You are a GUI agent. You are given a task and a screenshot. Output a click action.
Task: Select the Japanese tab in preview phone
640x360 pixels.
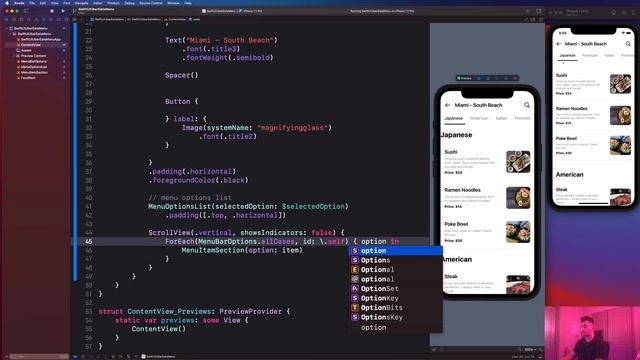click(x=453, y=118)
